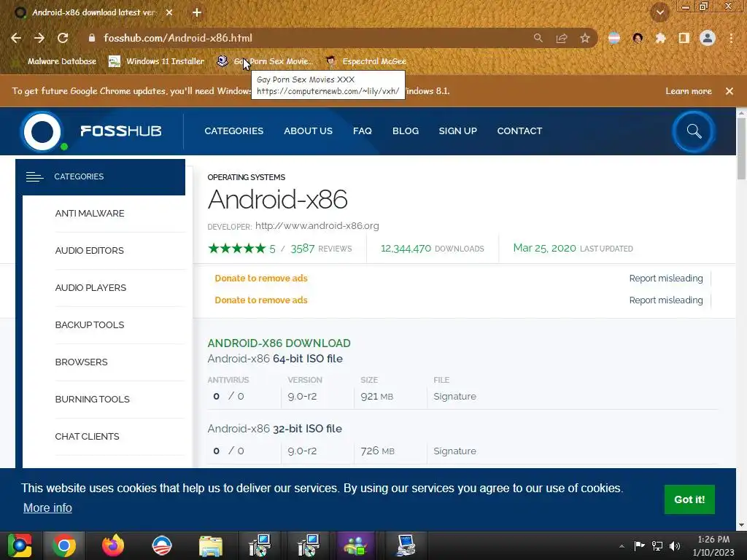Launch Firefox from the taskbar
This screenshot has height=560, width=747.
tap(113, 545)
